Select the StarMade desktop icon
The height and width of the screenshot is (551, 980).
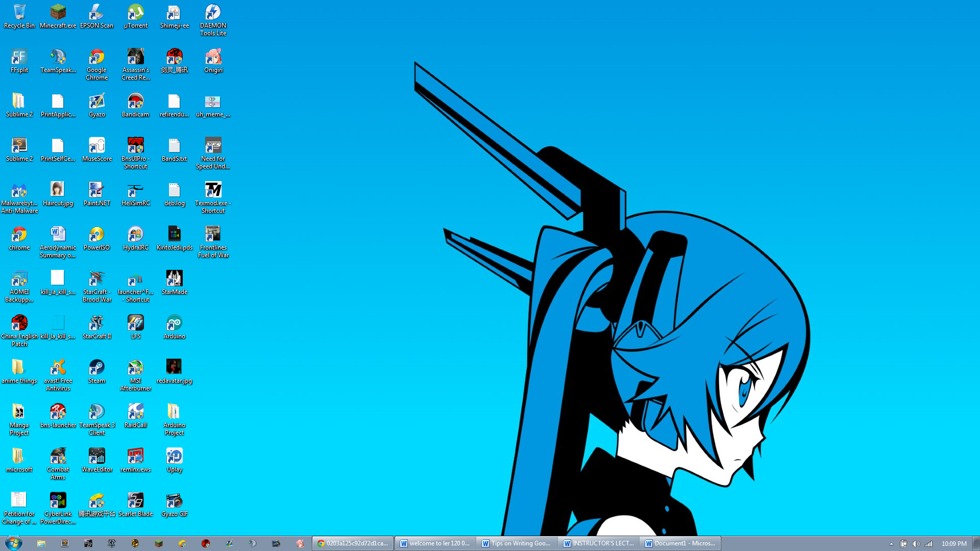(x=174, y=283)
